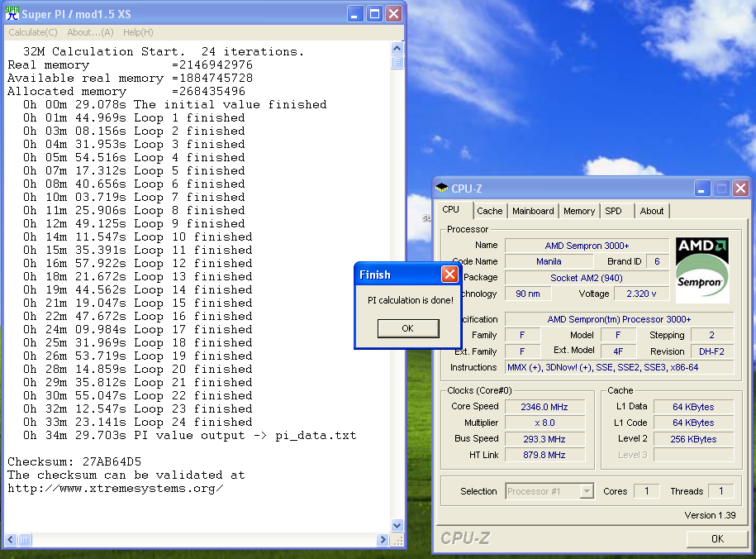Click the Stepping value '2'
The image size is (756, 559).
(711, 335)
